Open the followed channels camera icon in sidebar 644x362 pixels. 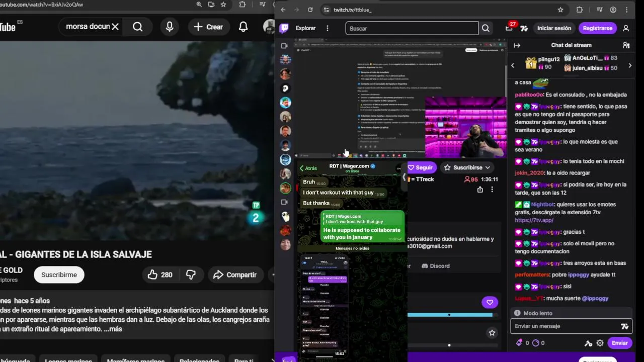click(284, 46)
